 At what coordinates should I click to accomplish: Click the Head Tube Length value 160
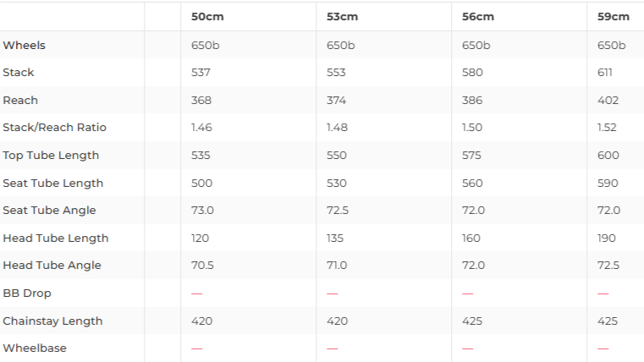pos(471,239)
